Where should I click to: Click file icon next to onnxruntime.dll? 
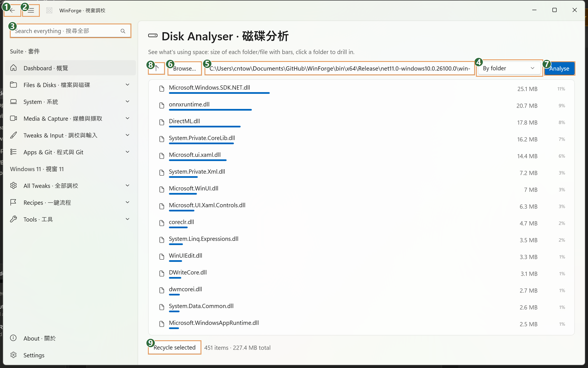click(x=162, y=106)
